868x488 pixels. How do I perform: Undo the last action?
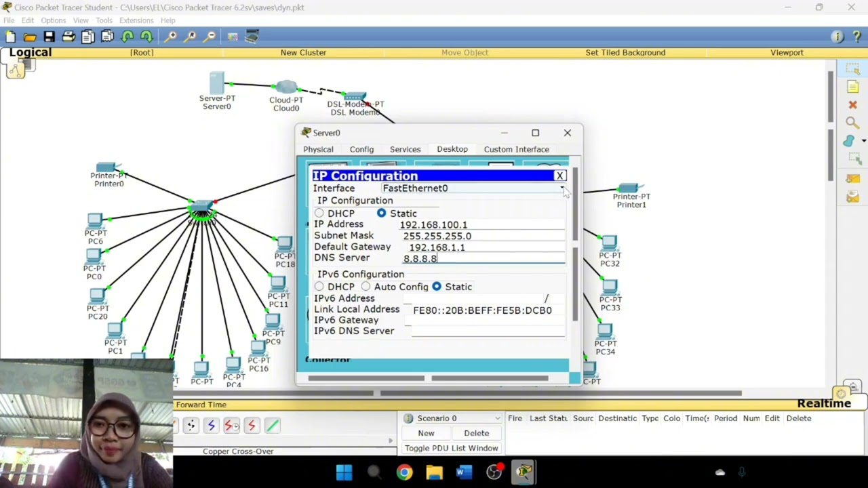pos(127,37)
